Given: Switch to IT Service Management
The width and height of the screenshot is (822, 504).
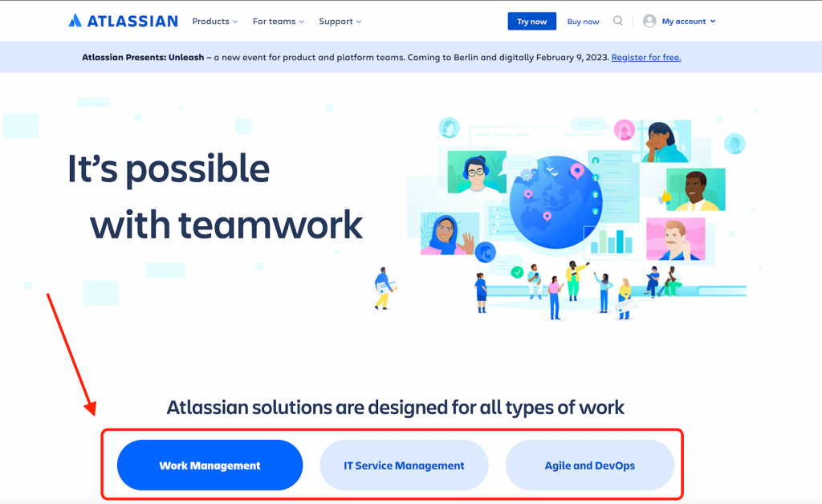Looking at the screenshot, I should click(x=404, y=465).
